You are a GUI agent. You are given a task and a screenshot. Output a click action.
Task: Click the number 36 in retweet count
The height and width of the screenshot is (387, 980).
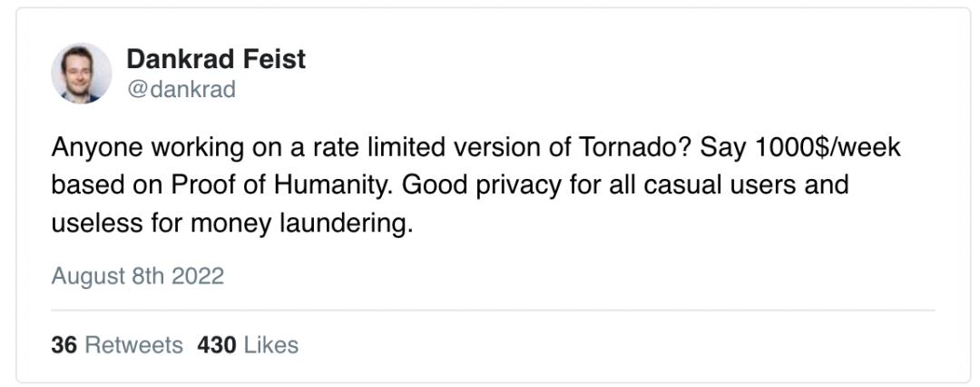[64, 345]
